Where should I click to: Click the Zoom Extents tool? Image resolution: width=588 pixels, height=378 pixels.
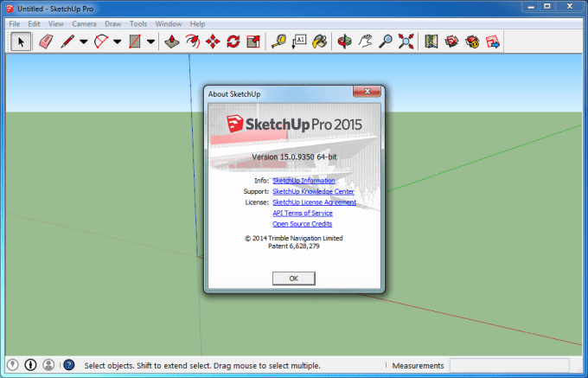[x=406, y=42]
